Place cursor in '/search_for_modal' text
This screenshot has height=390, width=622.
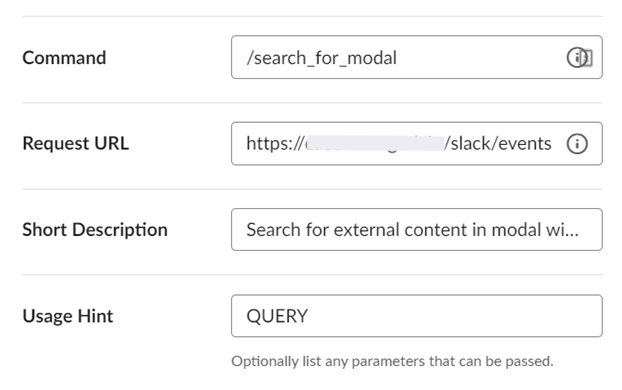(321, 58)
